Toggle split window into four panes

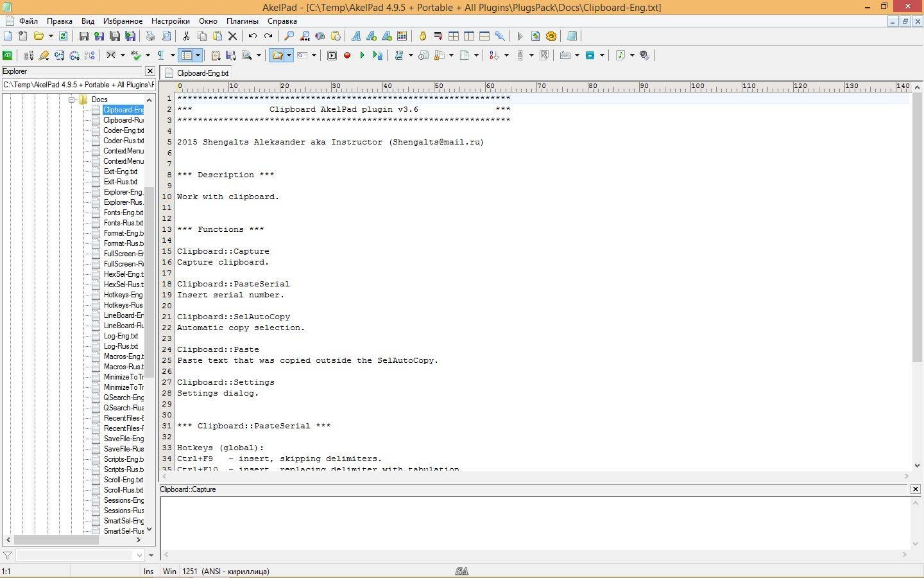click(454, 36)
